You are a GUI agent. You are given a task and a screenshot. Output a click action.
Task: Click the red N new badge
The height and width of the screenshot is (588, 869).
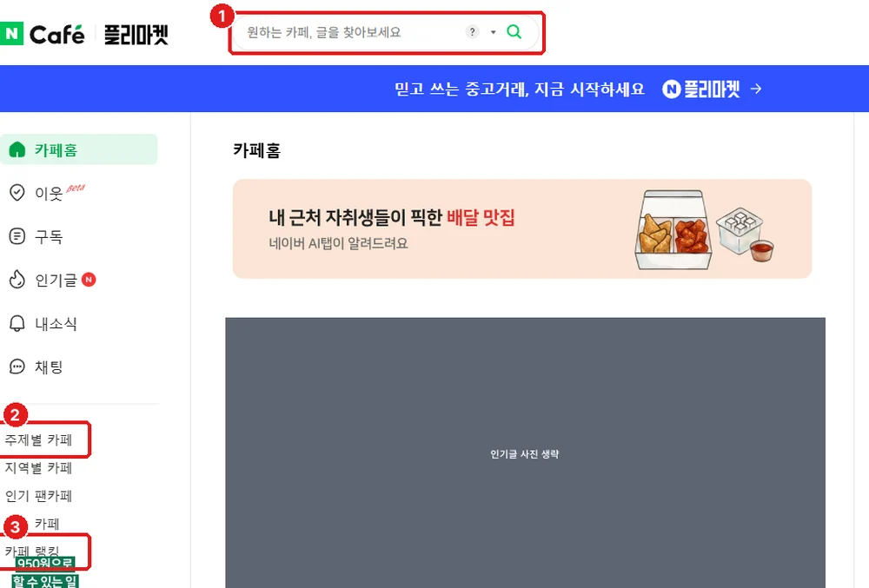(89, 280)
